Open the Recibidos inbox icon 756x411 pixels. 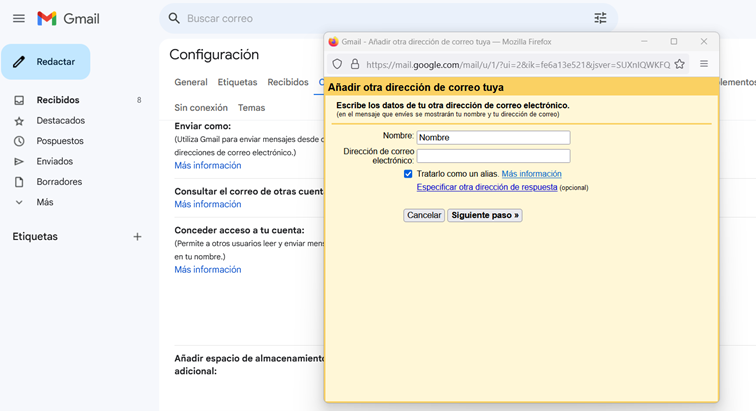point(19,100)
